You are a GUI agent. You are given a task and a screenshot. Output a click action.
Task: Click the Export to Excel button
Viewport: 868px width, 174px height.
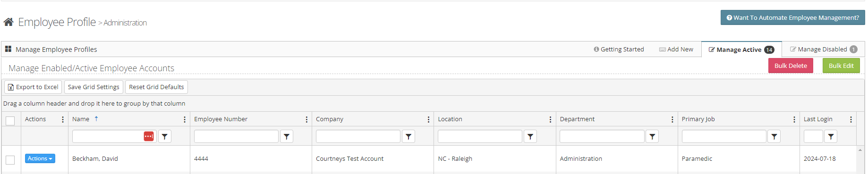point(33,87)
